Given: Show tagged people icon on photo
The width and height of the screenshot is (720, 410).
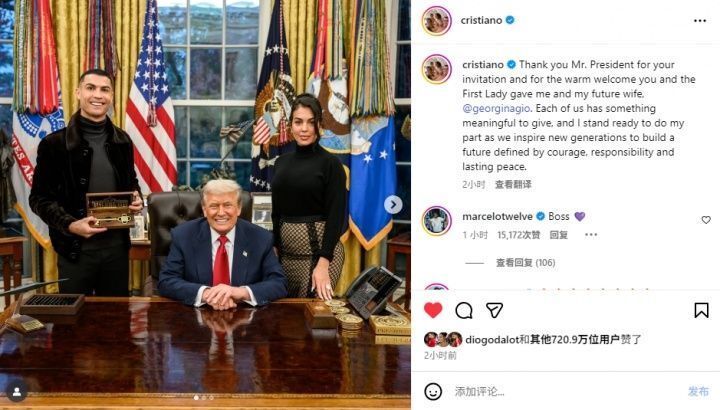Looking at the screenshot, I should click(x=17, y=392).
